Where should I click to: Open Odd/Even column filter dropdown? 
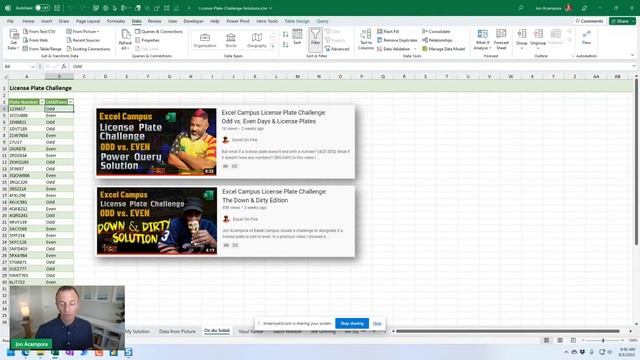pyautogui.click(x=71, y=102)
